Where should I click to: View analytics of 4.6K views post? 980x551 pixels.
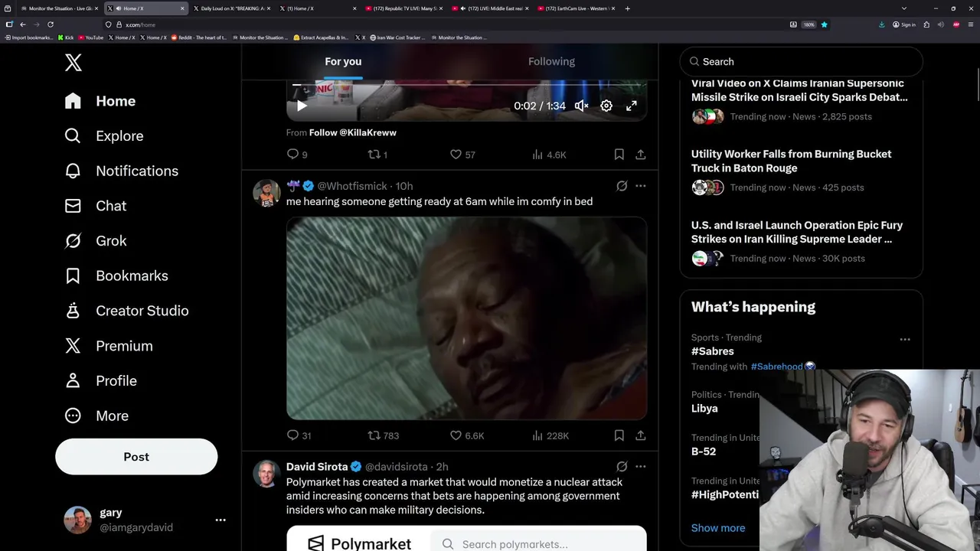coord(549,155)
